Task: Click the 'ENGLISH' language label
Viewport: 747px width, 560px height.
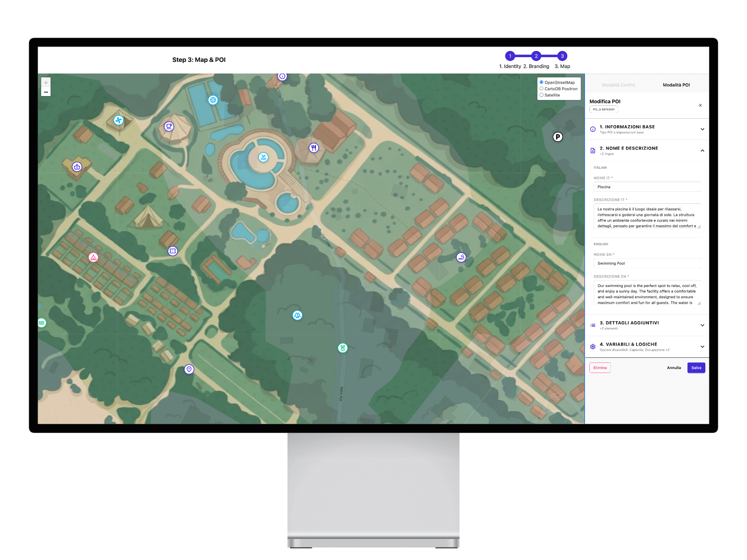Action: tap(601, 244)
